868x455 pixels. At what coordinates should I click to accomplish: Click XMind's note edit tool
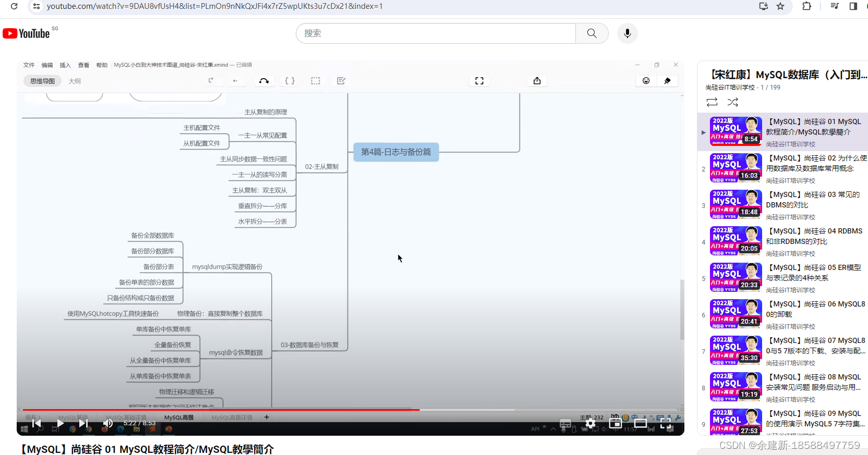341,81
